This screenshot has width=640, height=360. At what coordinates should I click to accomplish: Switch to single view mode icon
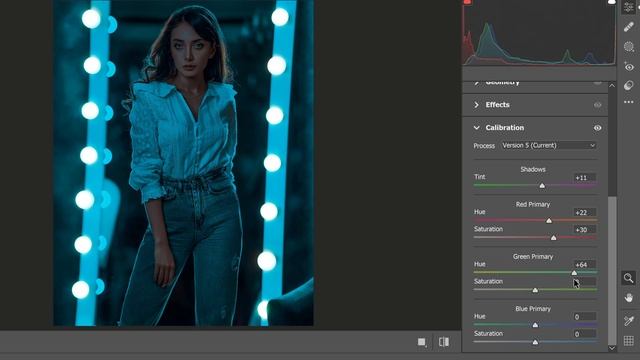pyautogui.click(x=422, y=342)
